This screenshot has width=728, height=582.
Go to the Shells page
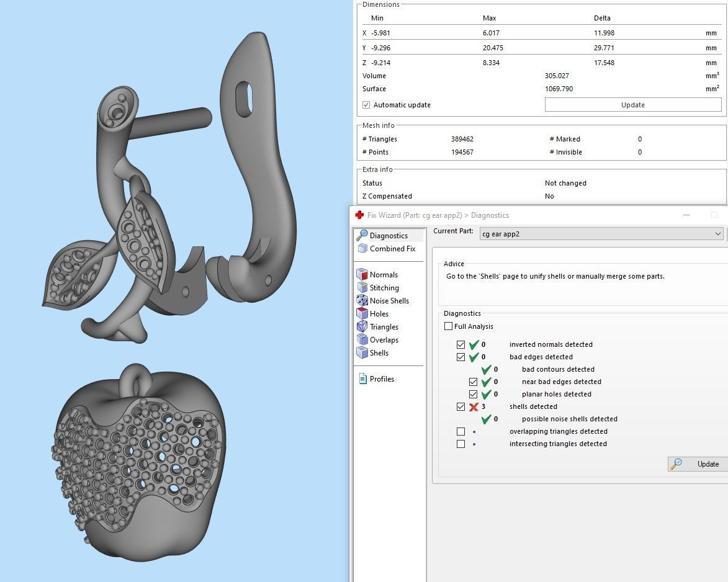click(x=379, y=352)
